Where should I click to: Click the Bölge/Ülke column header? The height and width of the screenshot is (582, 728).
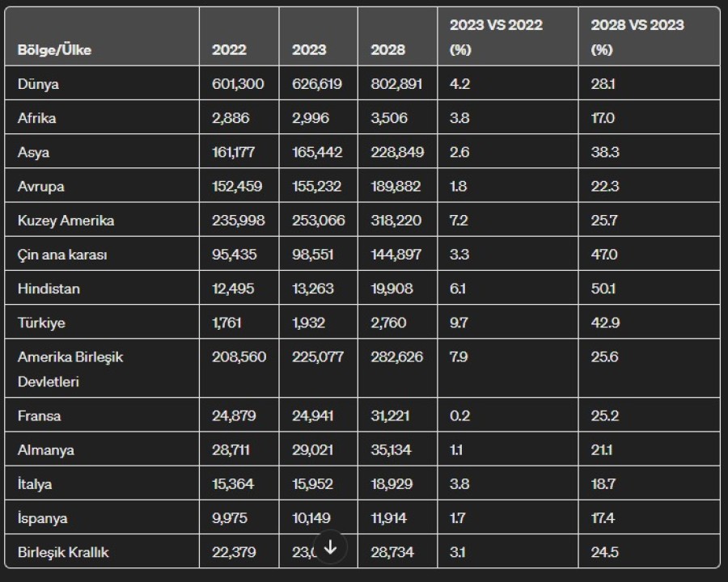click(54, 50)
